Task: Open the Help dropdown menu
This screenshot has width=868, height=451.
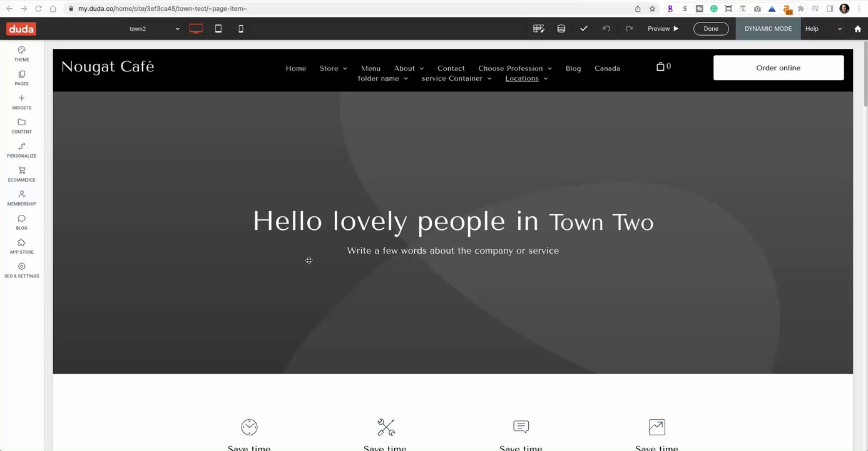Action: (824, 29)
